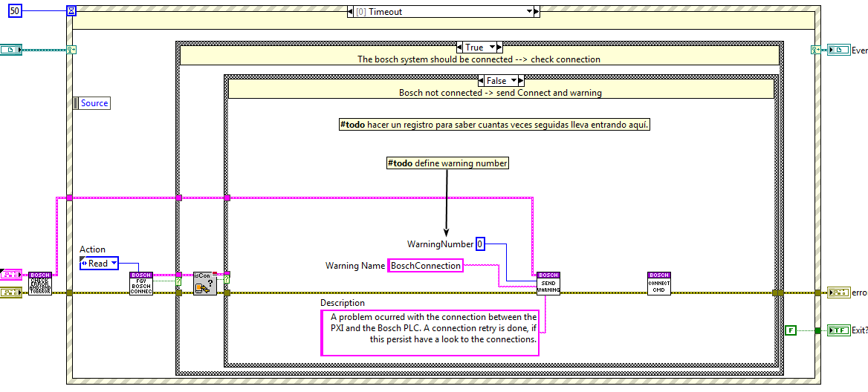Toggle the False boolean constant
The image size is (868, 392).
[791, 330]
